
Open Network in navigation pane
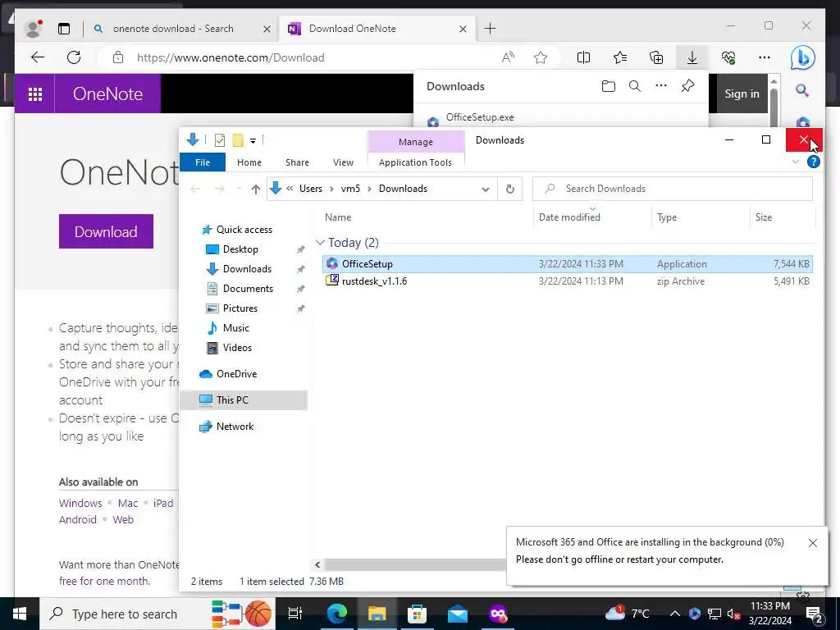click(x=235, y=427)
